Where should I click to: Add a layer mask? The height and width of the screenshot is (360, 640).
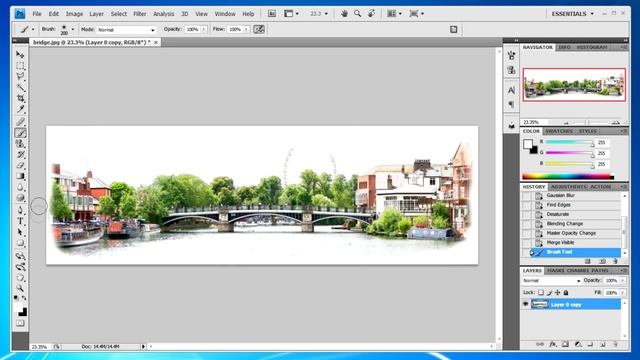click(565, 344)
